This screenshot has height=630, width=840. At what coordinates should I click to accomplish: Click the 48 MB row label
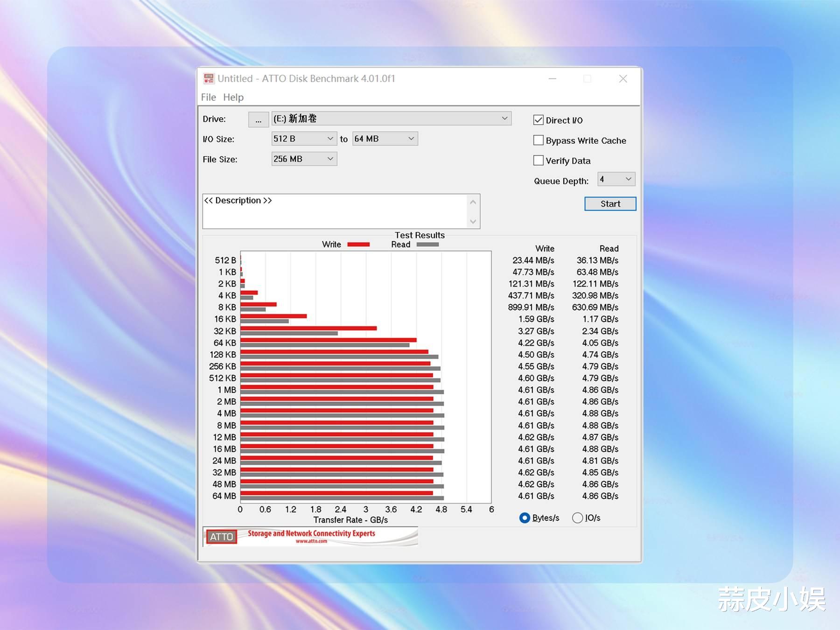coord(224,484)
